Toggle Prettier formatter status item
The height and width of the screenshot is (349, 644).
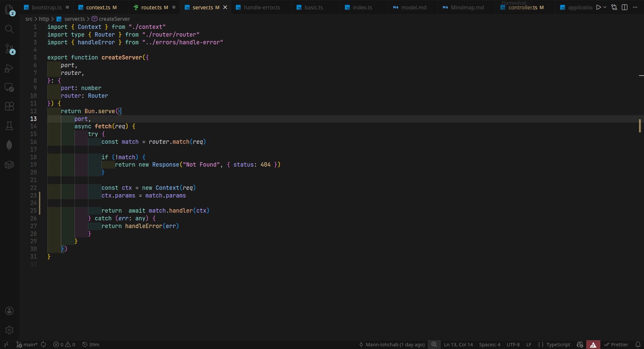click(x=616, y=344)
